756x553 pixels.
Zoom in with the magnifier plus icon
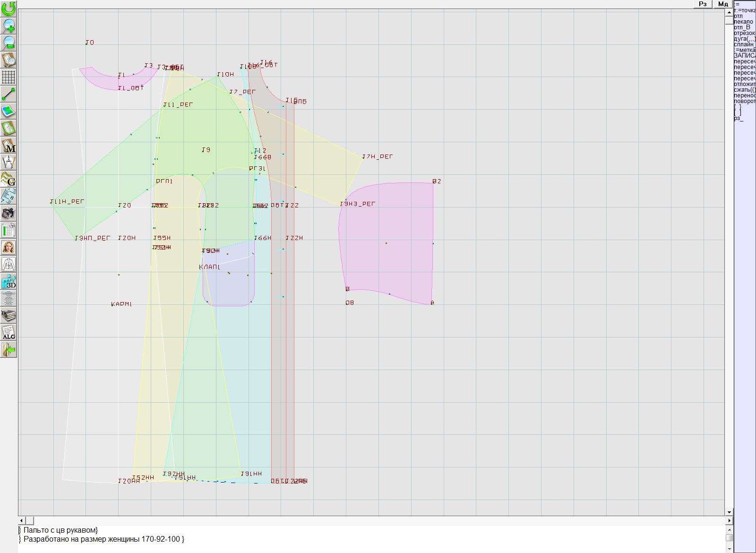(9, 26)
